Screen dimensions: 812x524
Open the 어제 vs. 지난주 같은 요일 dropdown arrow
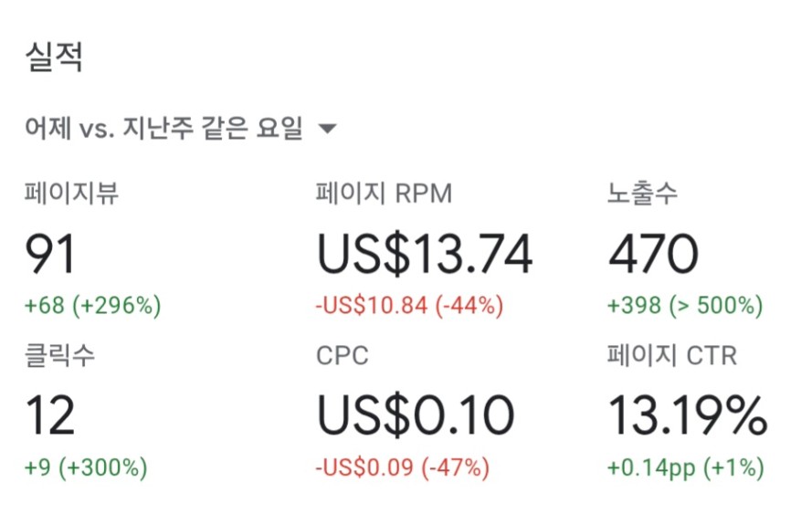click(x=327, y=128)
